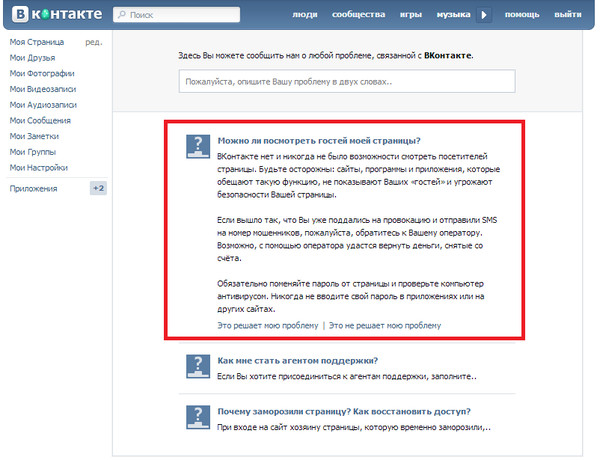Open Мои Видеозаписи in sidebar
The height and width of the screenshot is (460, 600).
(x=43, y=89)
